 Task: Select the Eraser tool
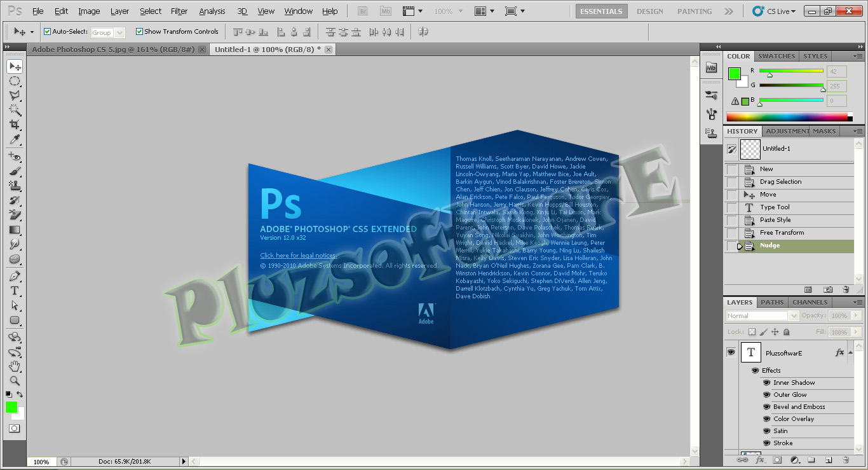point(15,215)
